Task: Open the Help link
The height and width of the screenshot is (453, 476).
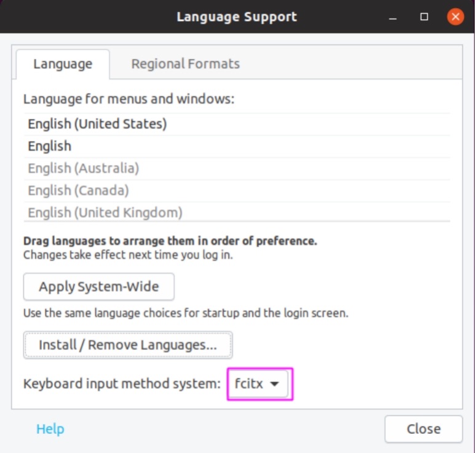Action: [50, 429]
